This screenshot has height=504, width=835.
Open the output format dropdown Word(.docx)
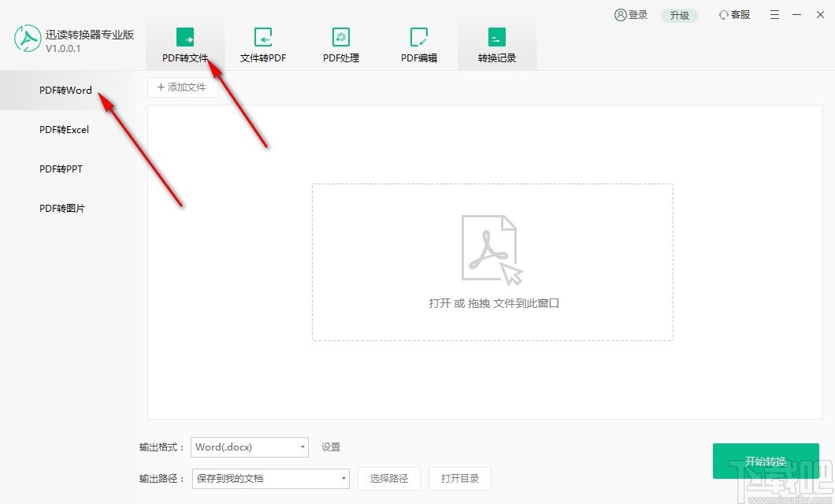tap(249, 447)
